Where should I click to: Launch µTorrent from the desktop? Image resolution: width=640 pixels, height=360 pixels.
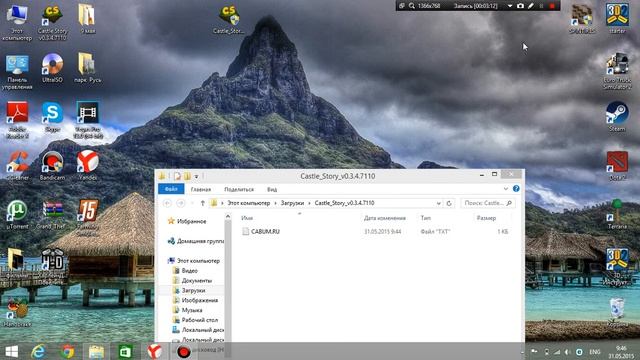[17, 214]
